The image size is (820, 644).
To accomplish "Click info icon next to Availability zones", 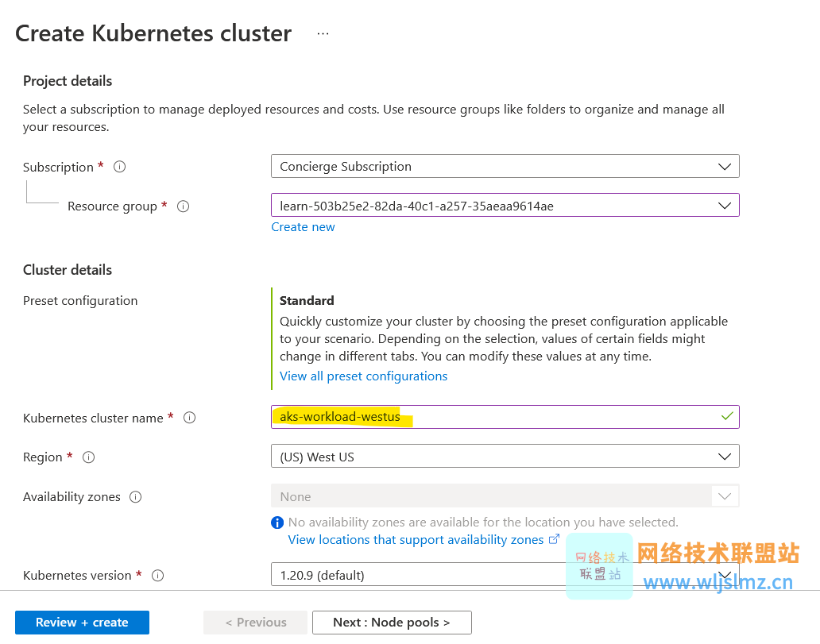I will click(x=135, y=497).
